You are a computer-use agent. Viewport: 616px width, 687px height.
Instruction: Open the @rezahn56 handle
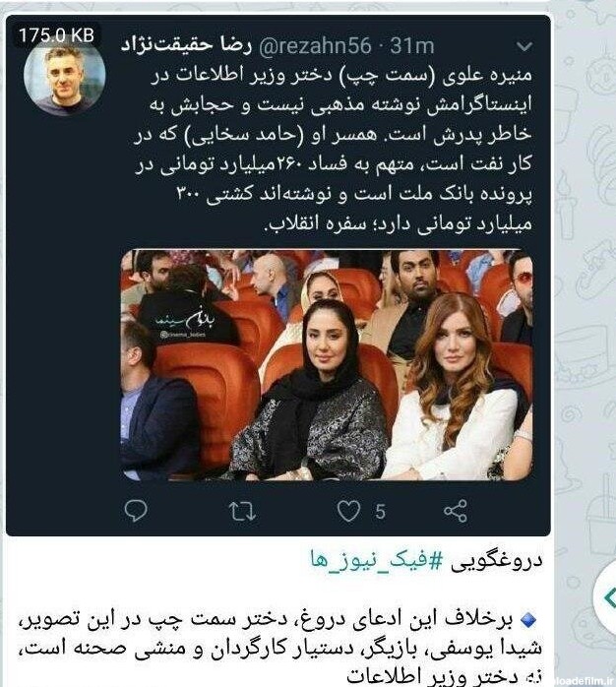(315, 45)
